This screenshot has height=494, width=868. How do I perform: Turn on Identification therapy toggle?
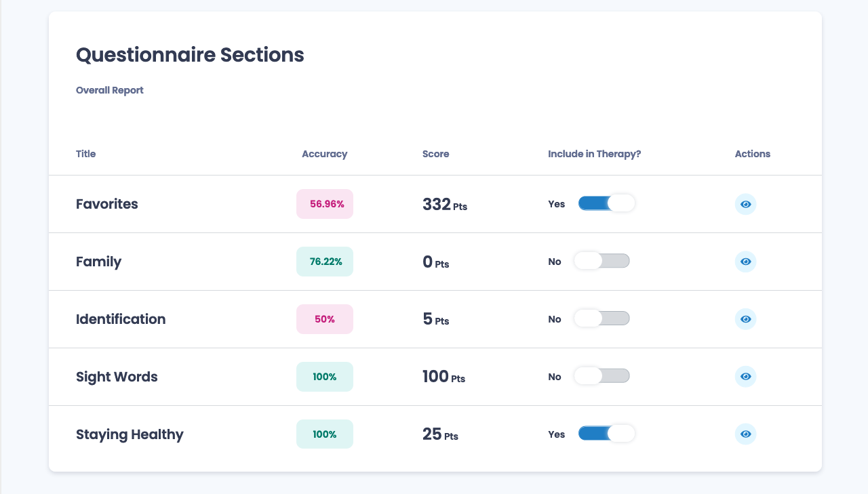point(601,318)
